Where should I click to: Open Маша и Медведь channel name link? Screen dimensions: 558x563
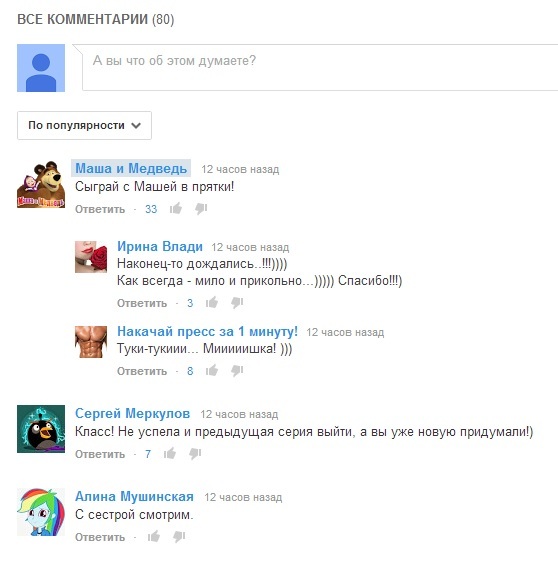(131, 168)
